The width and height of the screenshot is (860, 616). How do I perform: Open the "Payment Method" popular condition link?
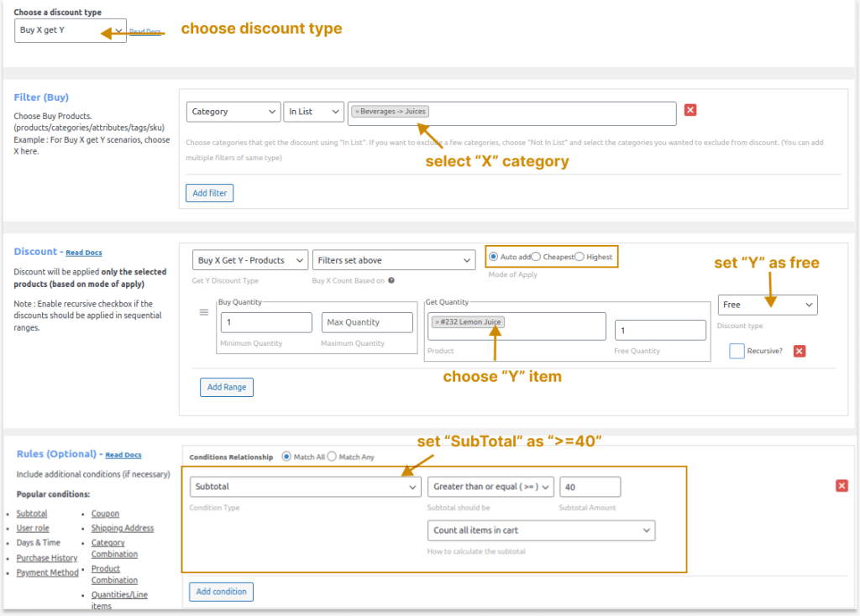(46, 572)
